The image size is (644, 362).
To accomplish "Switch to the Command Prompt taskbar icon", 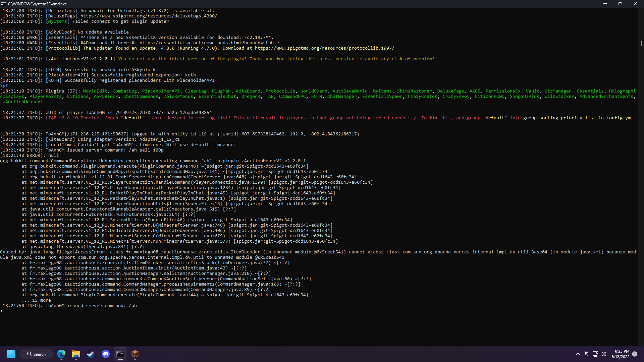I will tap(120, 354).
